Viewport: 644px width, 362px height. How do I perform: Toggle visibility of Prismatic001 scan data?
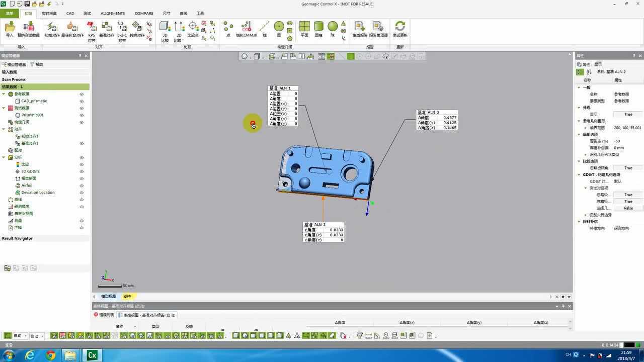point(82,115)
